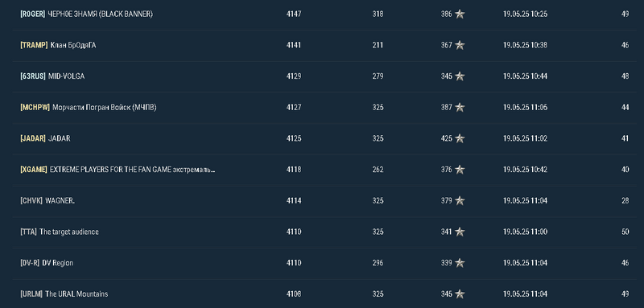Click the star icon beside 376 for XGAME
The width and height of the screenshot is (644, 308).
460,170
